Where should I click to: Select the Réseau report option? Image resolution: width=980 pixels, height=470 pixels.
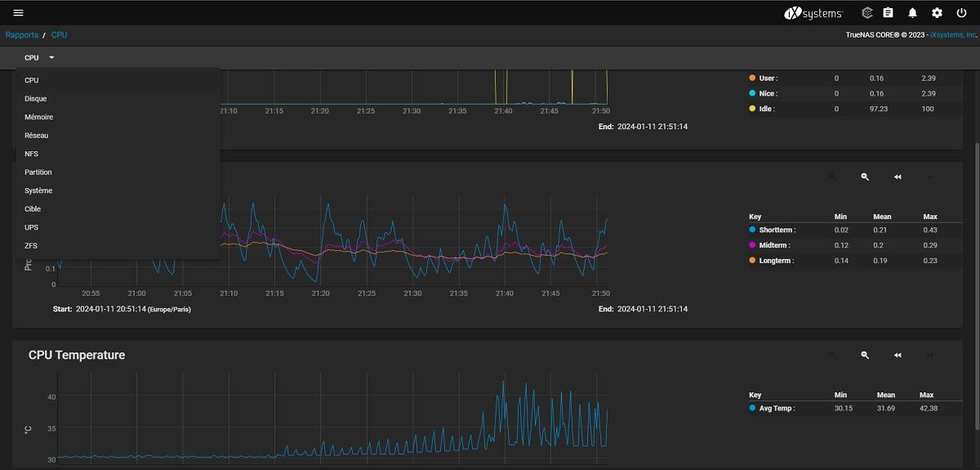(x=37, y=136)
